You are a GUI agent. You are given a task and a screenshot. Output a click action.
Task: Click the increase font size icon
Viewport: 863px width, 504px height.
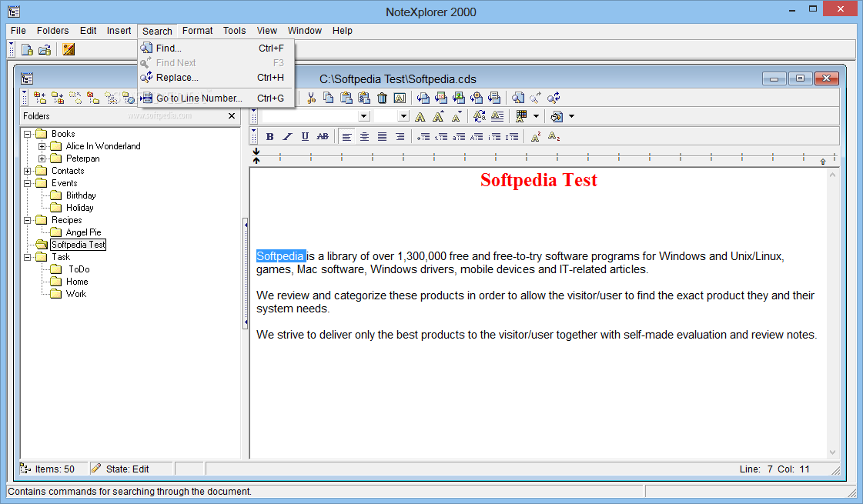click(438, 117)
